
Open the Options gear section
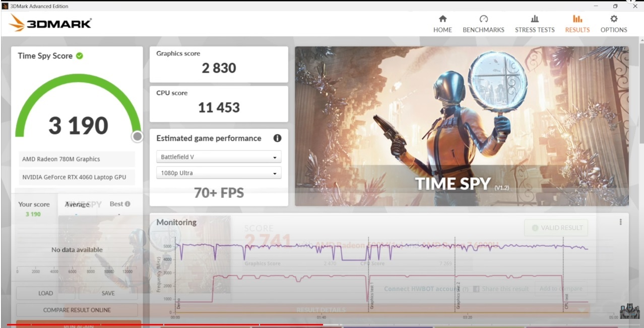pyautogui.click(x=614, y=24)
